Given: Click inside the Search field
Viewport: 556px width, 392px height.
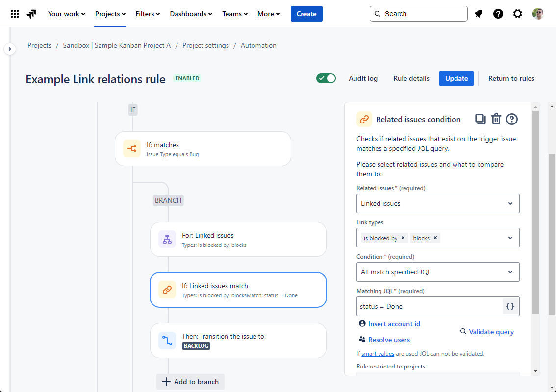Looking at the screenshot, I should coord(418,13).
